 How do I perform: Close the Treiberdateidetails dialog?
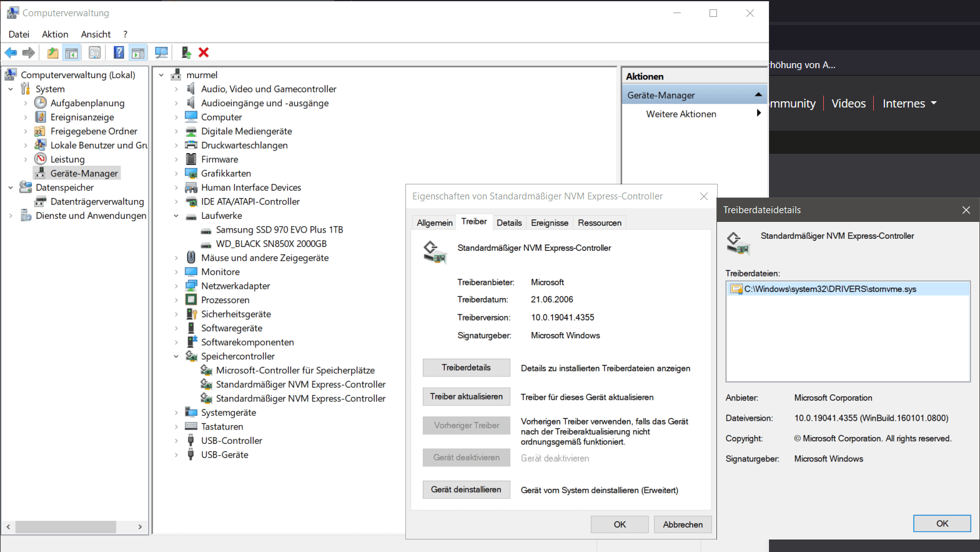pos(966,210)
